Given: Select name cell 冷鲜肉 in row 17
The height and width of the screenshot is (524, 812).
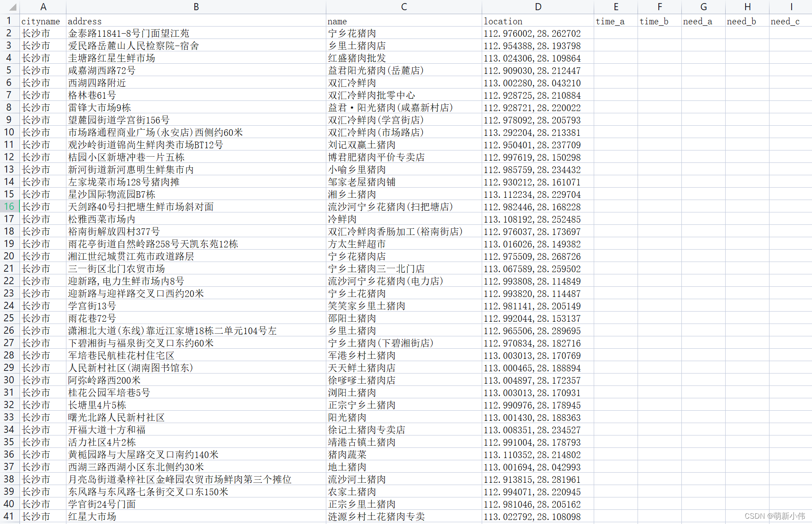Looking at the screenshot, I should coord(404,219).
